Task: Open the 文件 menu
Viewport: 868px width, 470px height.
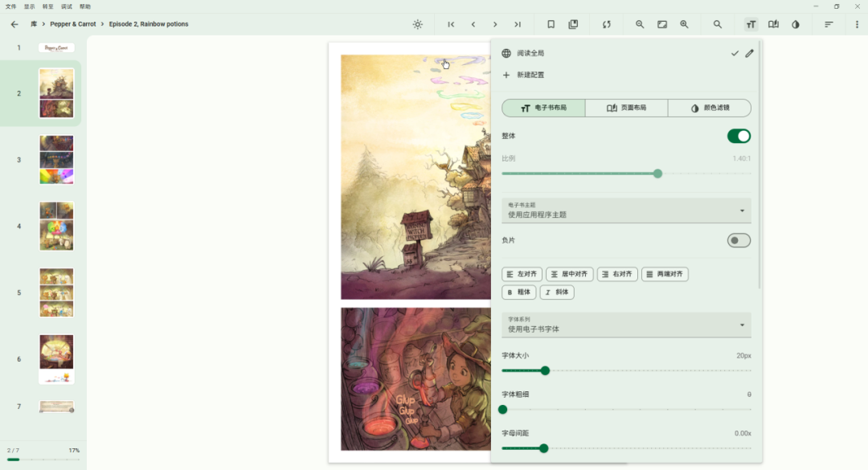Action: click(x=10, y=6)
